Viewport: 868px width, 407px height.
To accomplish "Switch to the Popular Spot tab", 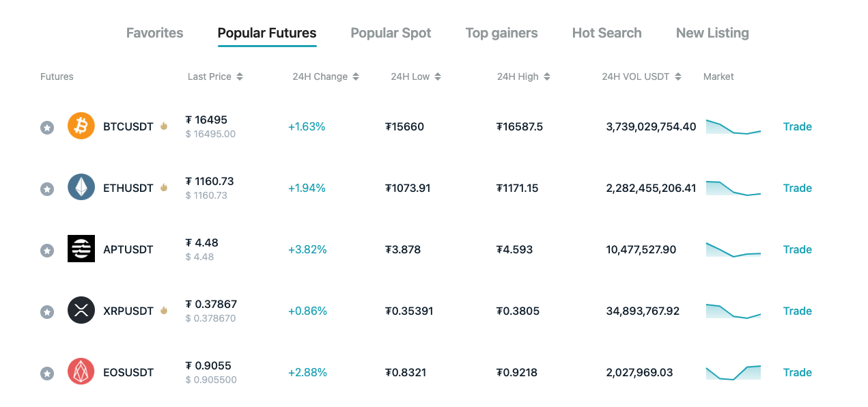I will pos(391,33).
